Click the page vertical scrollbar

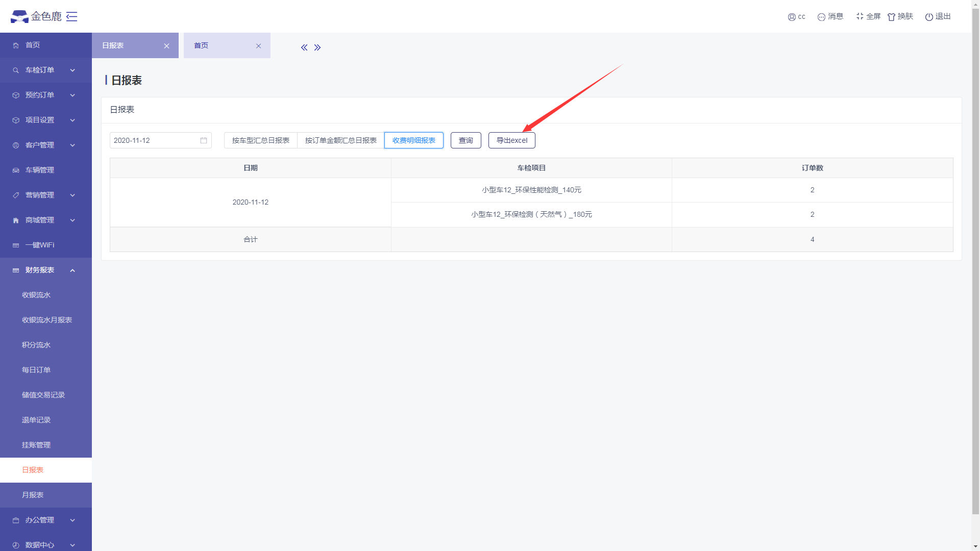[975, 260]
